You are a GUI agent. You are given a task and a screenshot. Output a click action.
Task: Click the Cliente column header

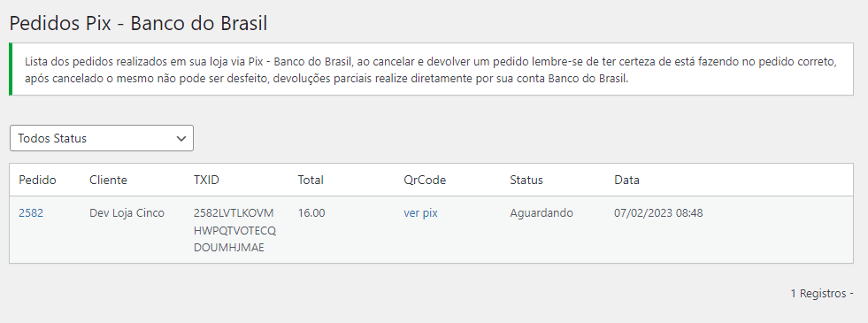pos(109,180)
